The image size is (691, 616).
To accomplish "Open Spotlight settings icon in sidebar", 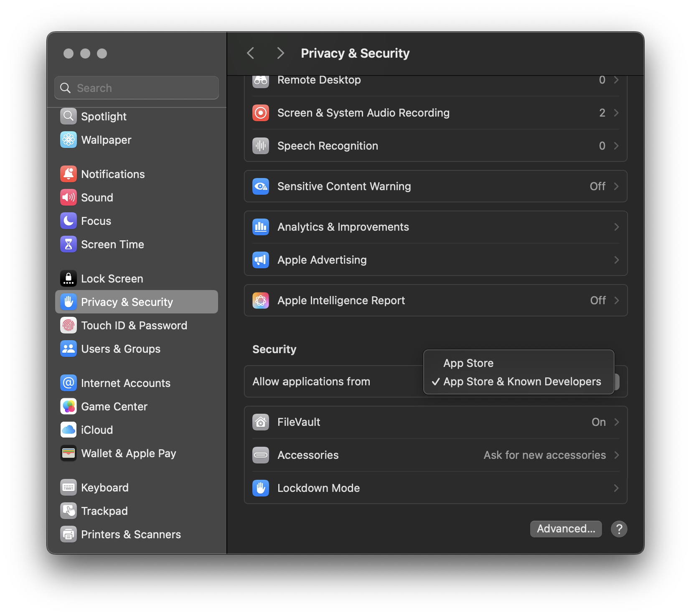I will 69,116.
